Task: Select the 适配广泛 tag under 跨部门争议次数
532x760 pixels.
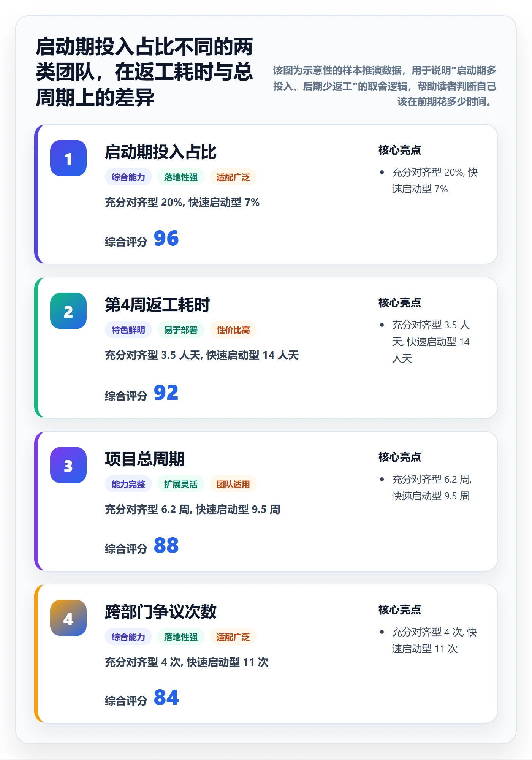Action: click(x=233, y=637)
